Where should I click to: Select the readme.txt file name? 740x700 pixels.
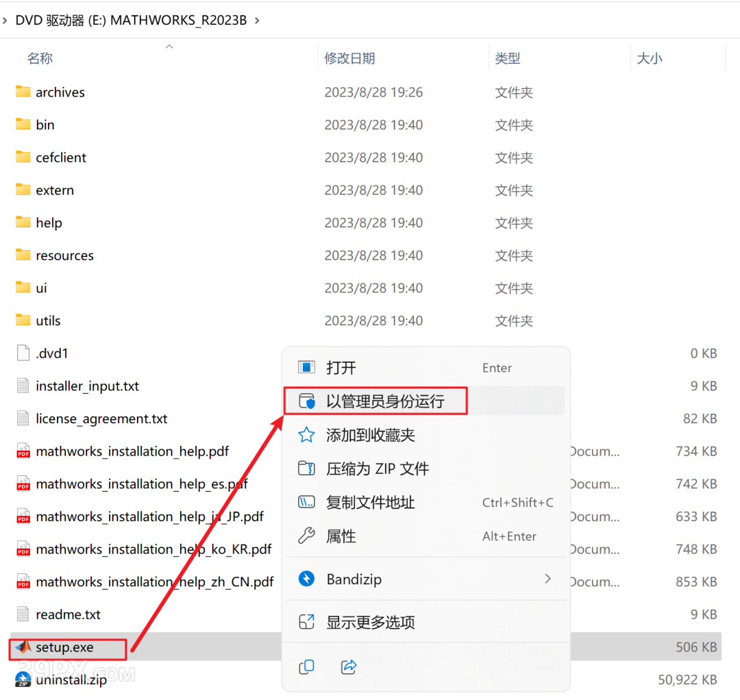point(68,614)
